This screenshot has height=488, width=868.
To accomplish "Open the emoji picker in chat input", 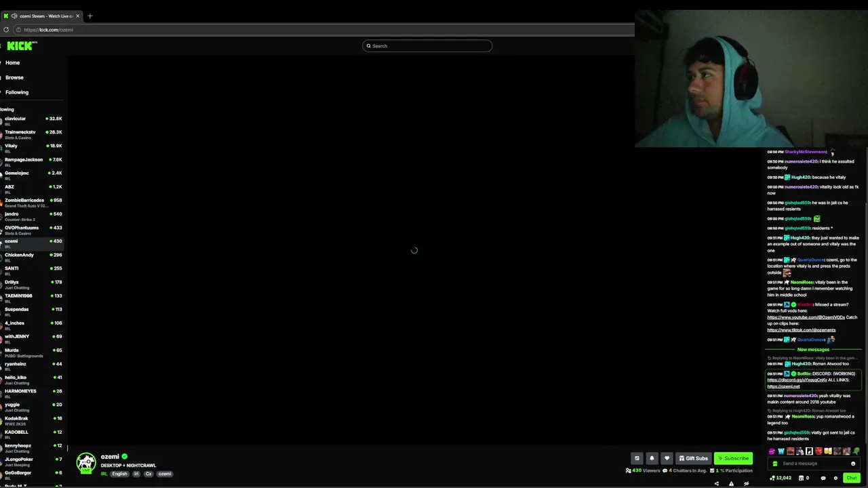I will coord(853,464).
